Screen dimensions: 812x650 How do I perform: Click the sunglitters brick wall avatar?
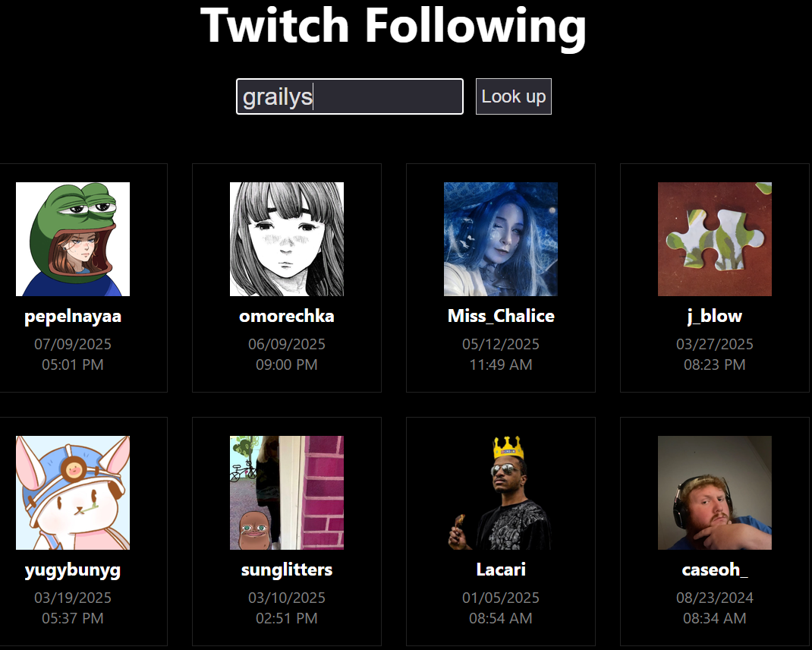pyautogui.click(x=286, y=492)
